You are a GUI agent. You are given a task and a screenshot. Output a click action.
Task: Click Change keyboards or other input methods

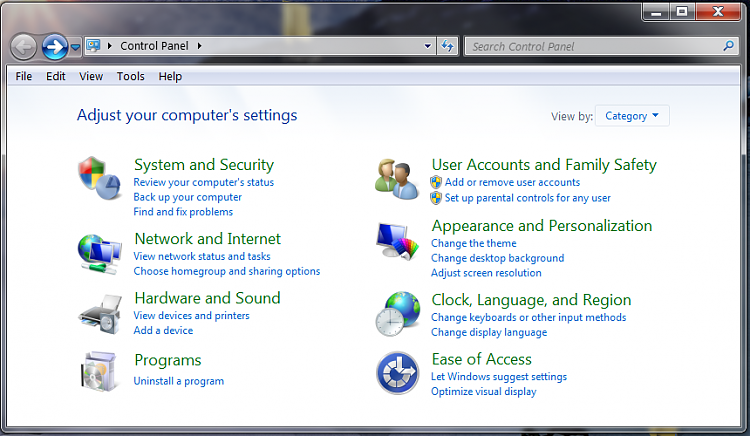[529, 317]
